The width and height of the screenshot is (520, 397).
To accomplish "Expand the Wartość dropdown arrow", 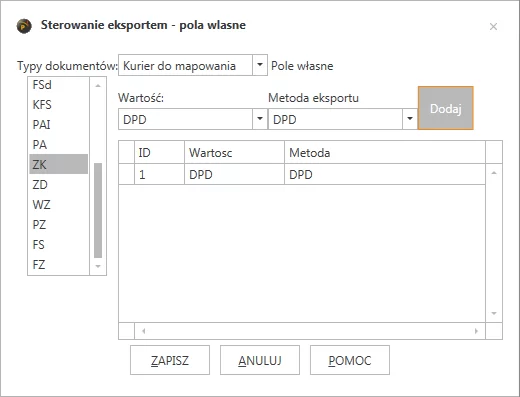I will click(x=260, y=119).
